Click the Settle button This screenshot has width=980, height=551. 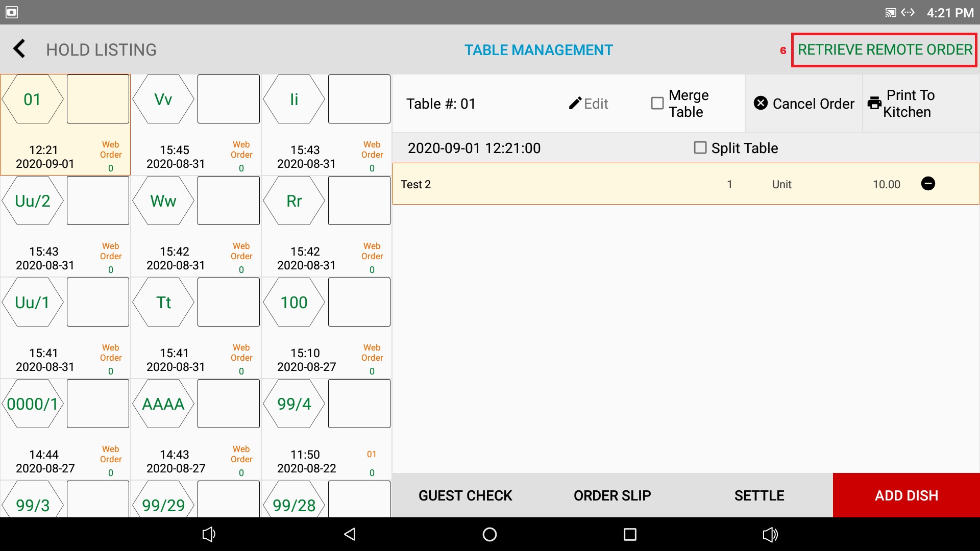click(x=759, y=495)
